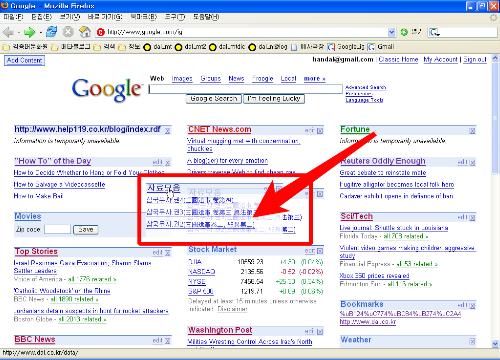This screenshot has height=360, width=500.
Task: Click the Add Content link
Action: click(x=24, y=60)
